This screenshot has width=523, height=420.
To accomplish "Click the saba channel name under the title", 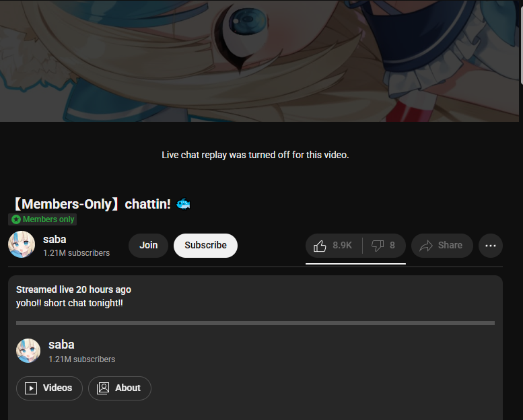I will 55,240.
